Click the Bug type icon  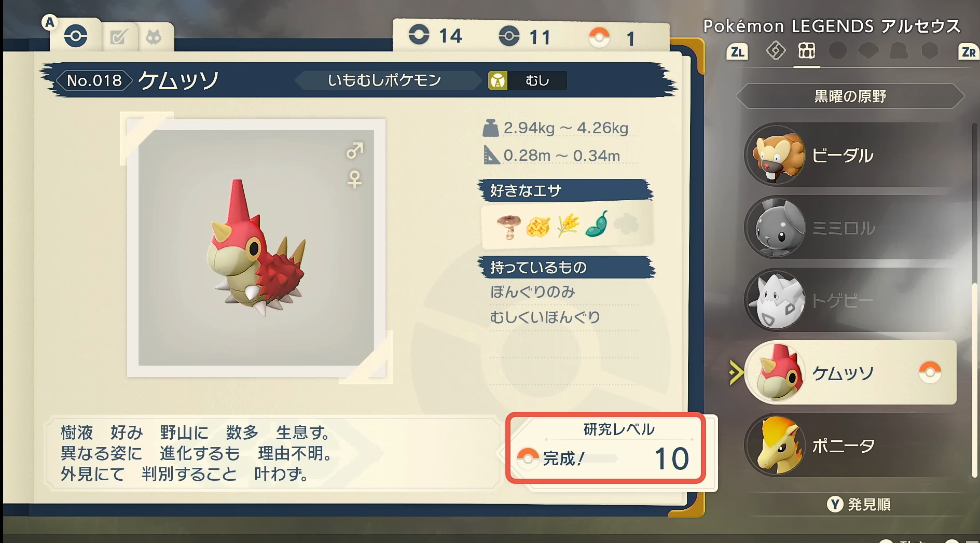click(x=498, y=80)
